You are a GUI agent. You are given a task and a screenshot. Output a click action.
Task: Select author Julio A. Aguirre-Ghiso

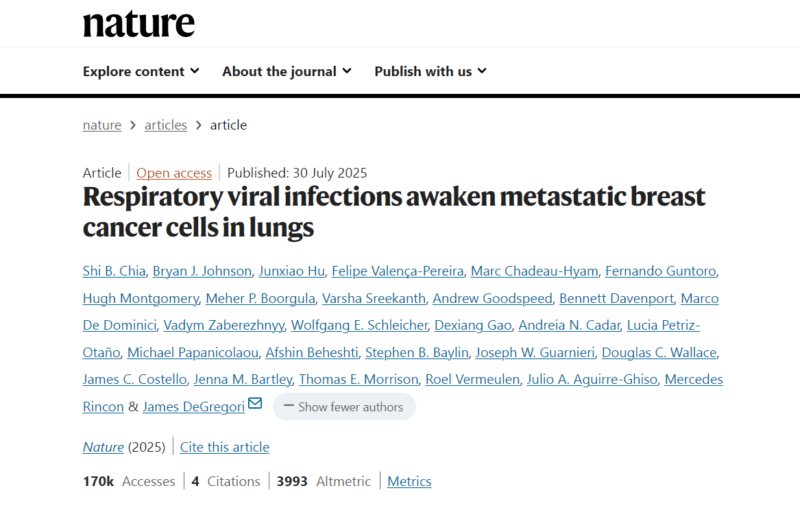(x=592, y=379)
